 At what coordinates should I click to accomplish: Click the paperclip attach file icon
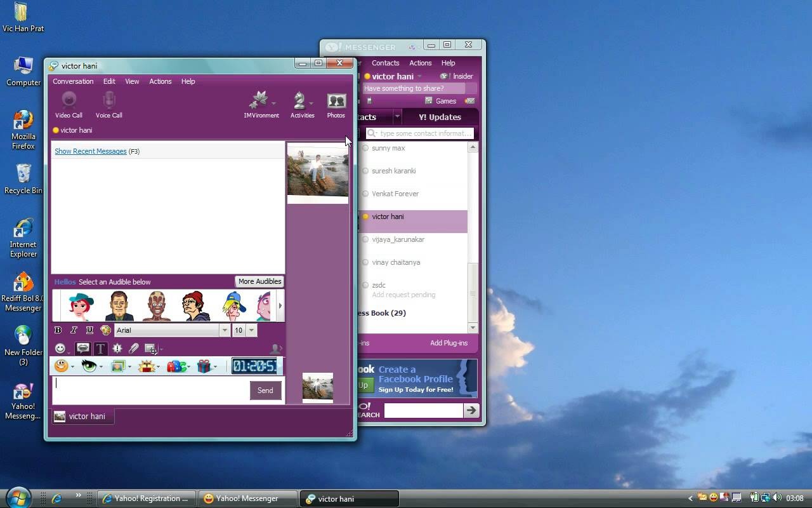133,349
